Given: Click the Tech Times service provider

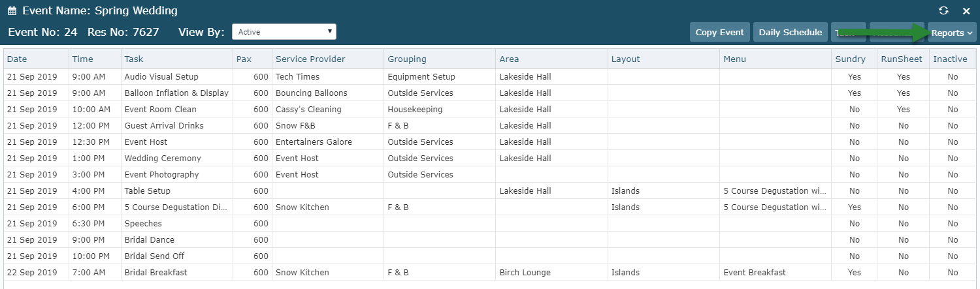Looking at the screenshot, I should pos(297,76).
